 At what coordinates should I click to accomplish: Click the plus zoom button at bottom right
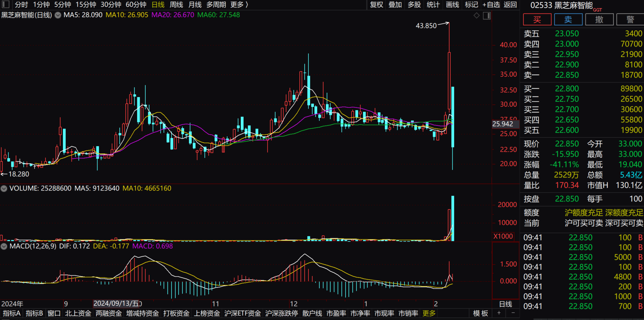499,313
